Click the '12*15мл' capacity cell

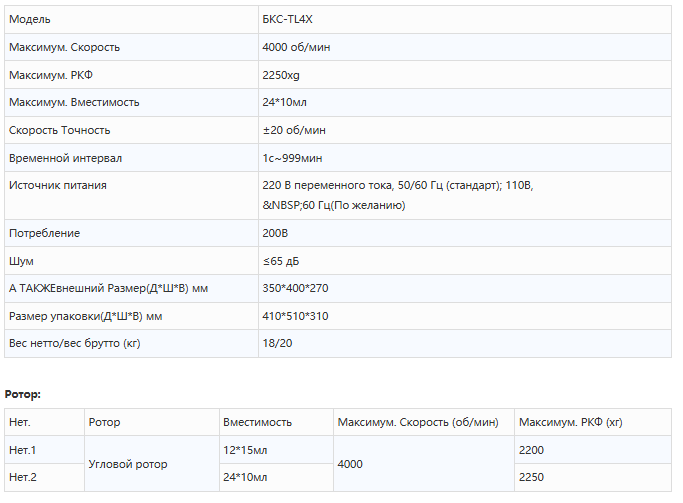click(245, 450)
